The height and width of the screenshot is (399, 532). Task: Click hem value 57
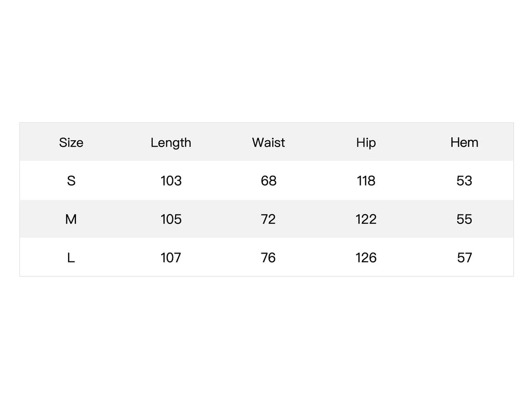point(464,258)
